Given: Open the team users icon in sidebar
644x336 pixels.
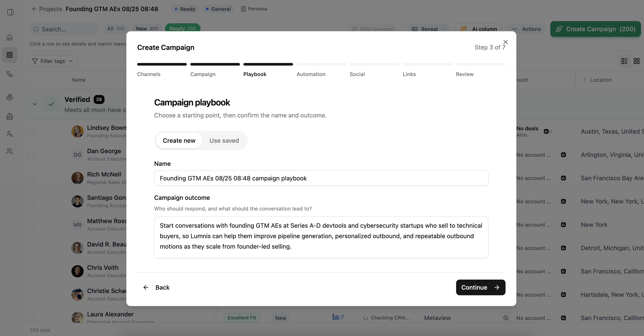Looking at the screenshot, I should pyautogui.click(x=10, y=151).
